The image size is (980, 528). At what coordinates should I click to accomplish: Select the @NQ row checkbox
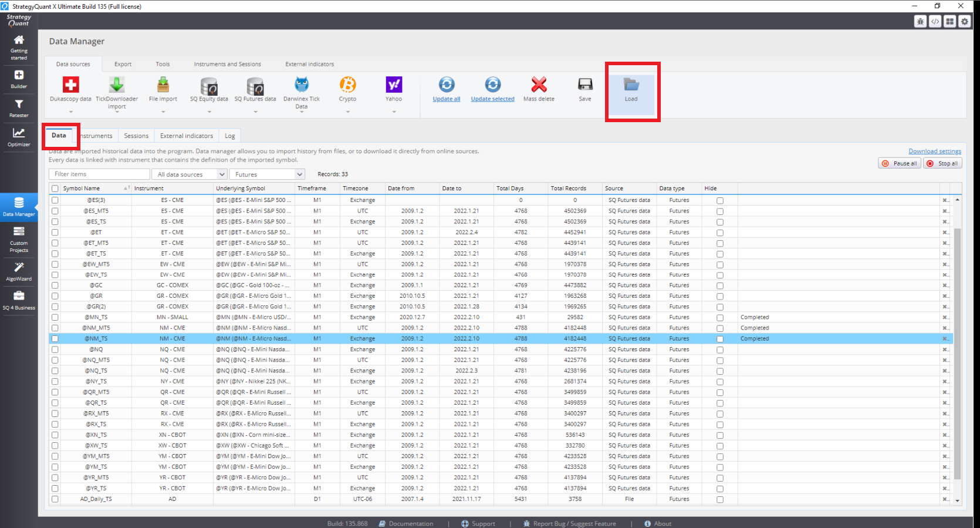click(x=55, y=349)
